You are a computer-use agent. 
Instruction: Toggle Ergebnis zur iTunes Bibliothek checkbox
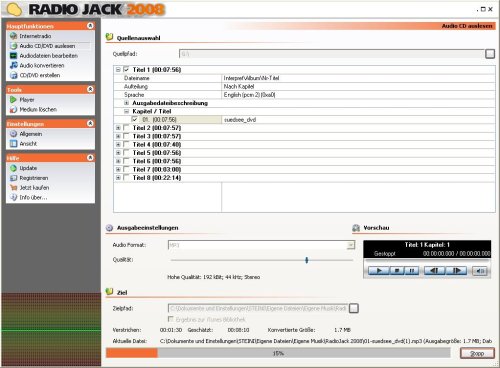(171, 319)
